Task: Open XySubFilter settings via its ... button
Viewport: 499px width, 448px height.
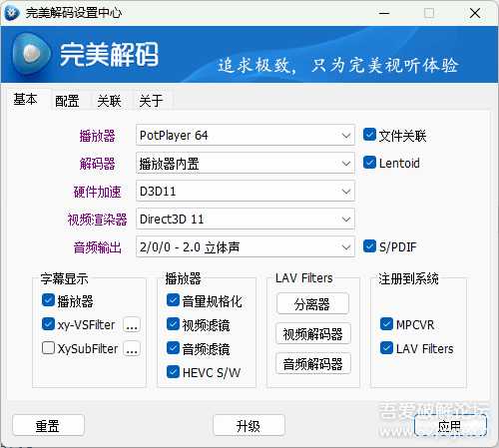Action: (x=132, y=348)
